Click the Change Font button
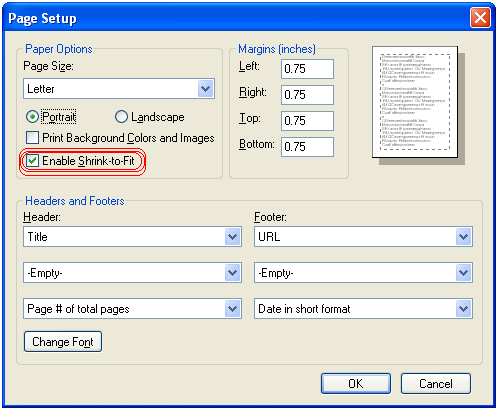The width and height of the screenshot is (497, 409). tap(63, 342)
